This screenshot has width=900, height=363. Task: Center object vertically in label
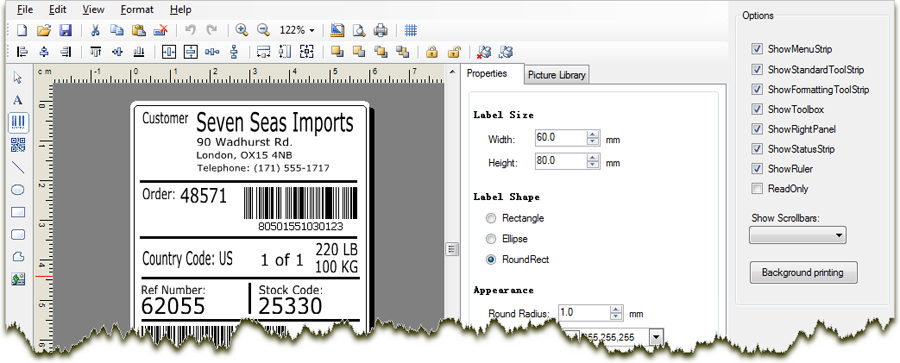pyautogui.click(x=191, y=52)
